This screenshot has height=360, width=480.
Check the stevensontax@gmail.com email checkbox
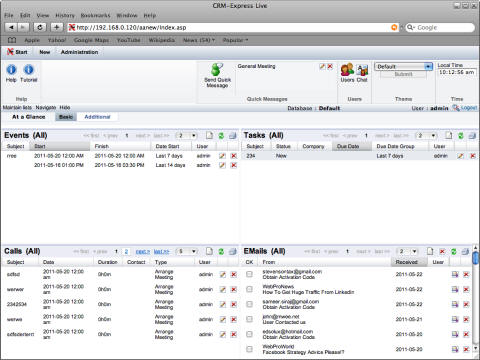pos(249,274)
